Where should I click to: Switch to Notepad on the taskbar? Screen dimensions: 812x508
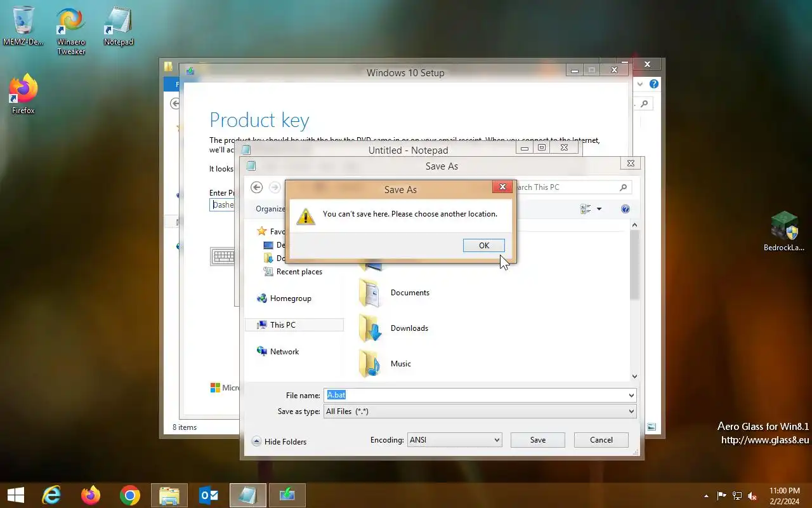(248, 495)
